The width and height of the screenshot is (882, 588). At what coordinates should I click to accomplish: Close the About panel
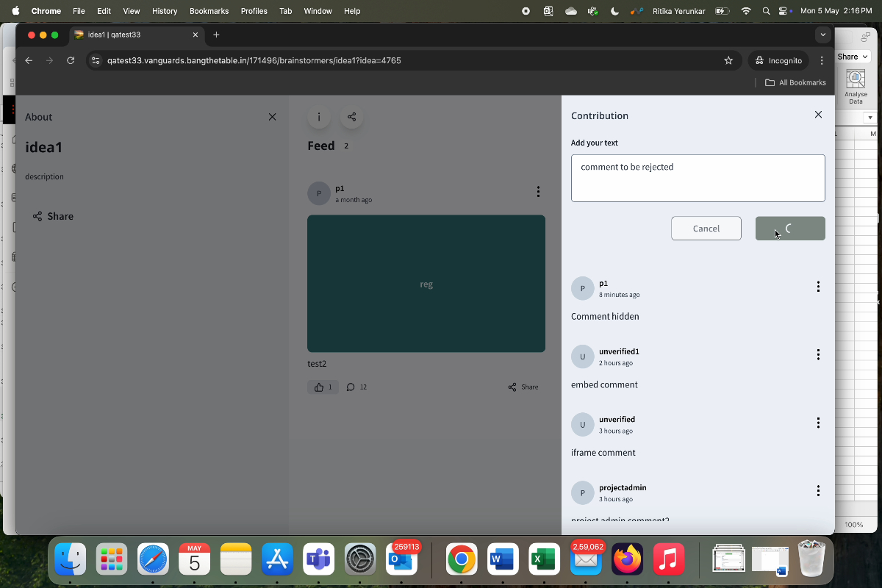[x=272, y=117]
